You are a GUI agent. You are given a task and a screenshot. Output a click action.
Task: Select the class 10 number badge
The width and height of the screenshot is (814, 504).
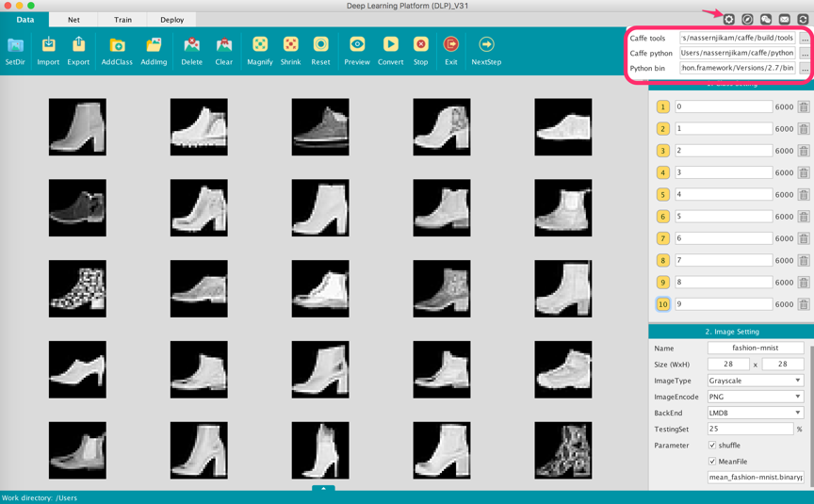(663, 304)
